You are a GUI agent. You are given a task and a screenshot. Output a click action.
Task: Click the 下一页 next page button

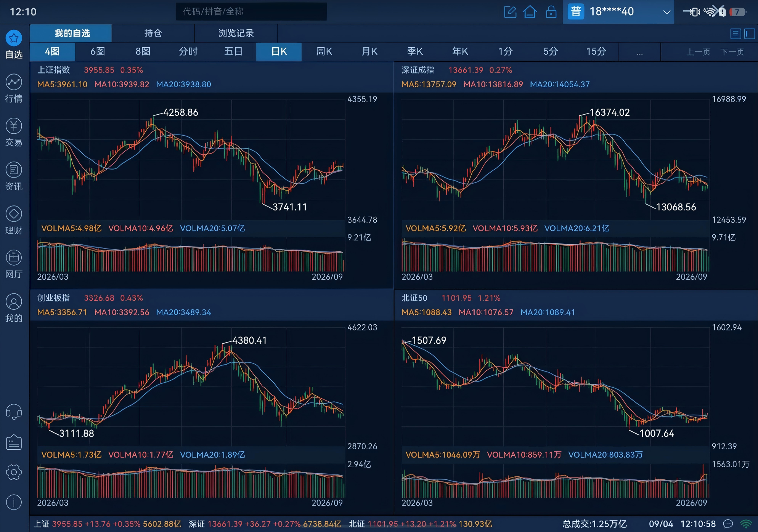coord(732,52)
